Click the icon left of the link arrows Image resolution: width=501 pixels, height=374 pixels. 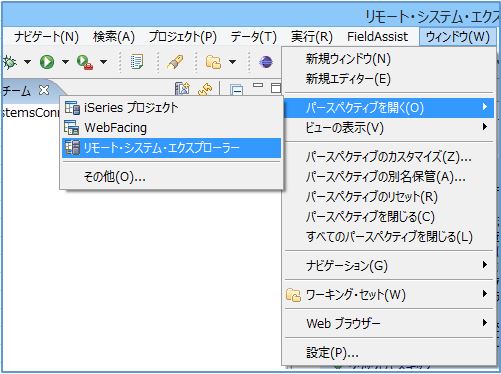tap(182, 89)
